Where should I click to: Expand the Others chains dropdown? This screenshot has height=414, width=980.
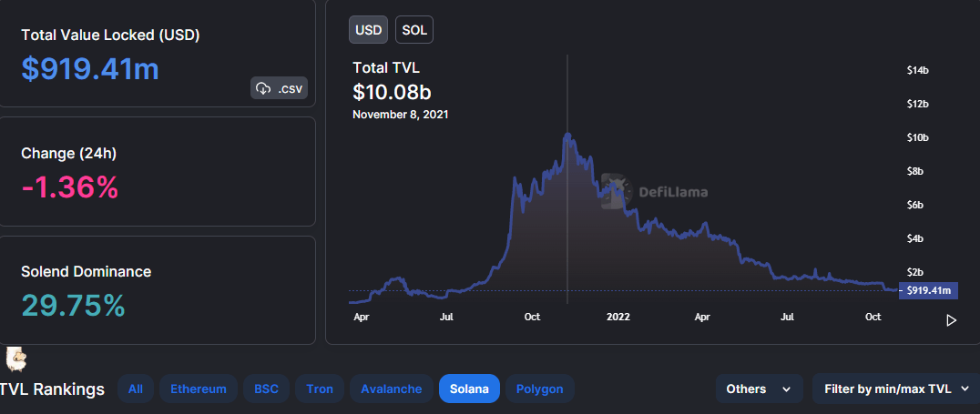[x=759, y=389]
